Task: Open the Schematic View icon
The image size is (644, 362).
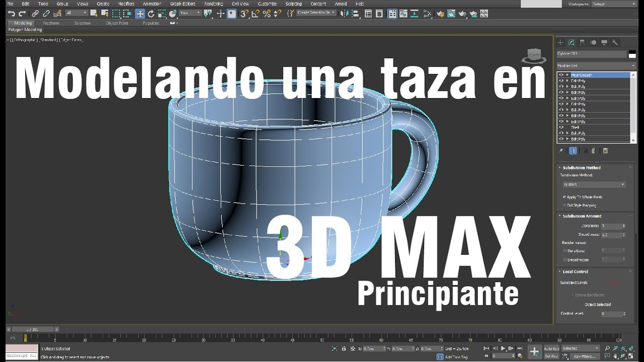Action: point(427,14)
